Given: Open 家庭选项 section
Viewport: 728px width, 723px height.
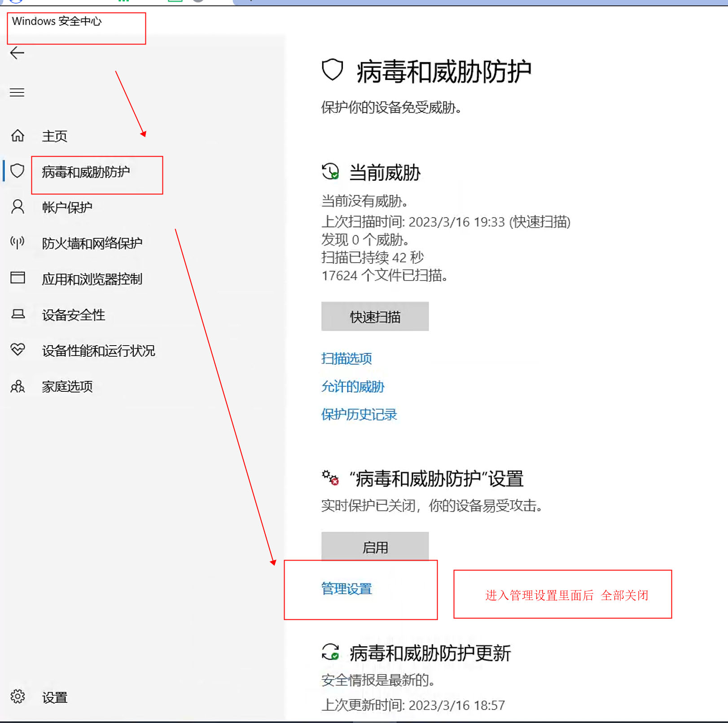Looking at the screenshot, I should 67,386.
